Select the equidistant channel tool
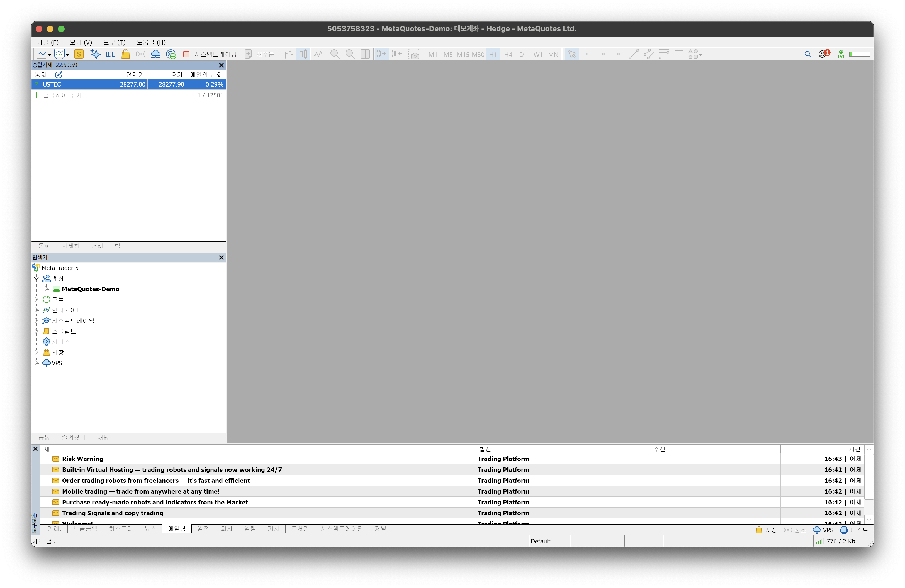 tap(649, 54)
